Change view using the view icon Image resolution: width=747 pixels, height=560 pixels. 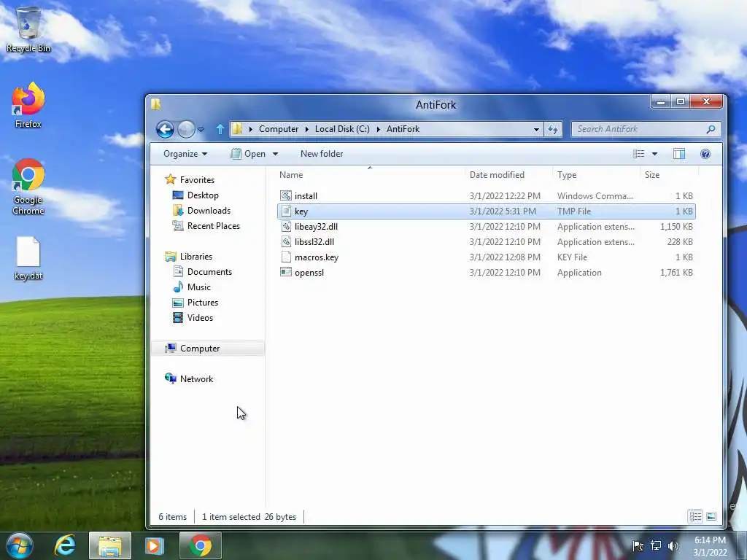tap(638, 154)
